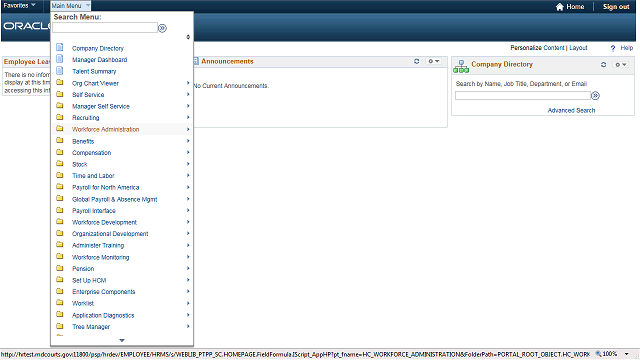Click the folder icon beside Worklist

point(60,303)
